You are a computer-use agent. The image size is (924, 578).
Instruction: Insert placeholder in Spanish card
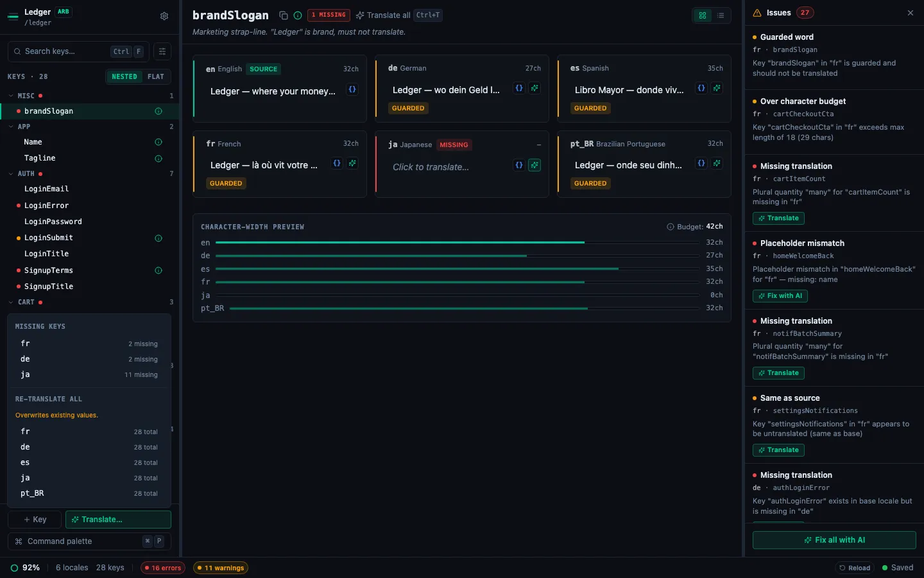pos(701,88)
